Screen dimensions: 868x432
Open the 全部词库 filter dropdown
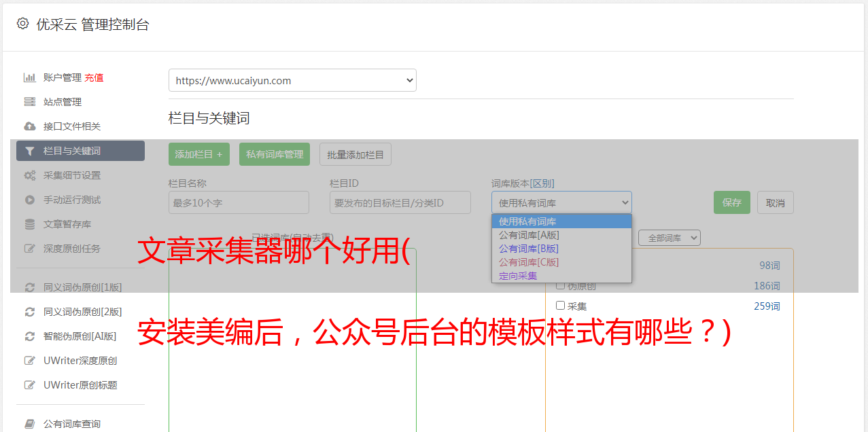670,238
